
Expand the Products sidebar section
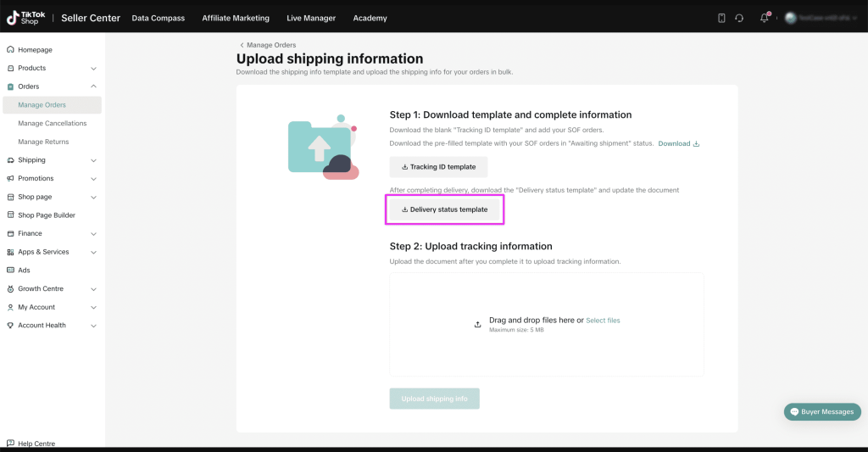(x=93, y=68)
